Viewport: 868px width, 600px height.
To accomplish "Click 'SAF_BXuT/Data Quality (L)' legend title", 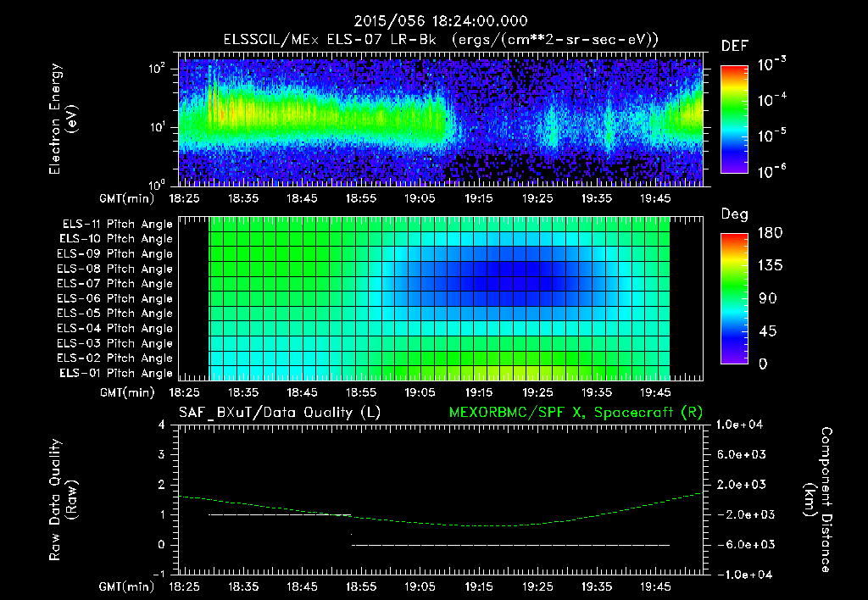I will [280, 413].
